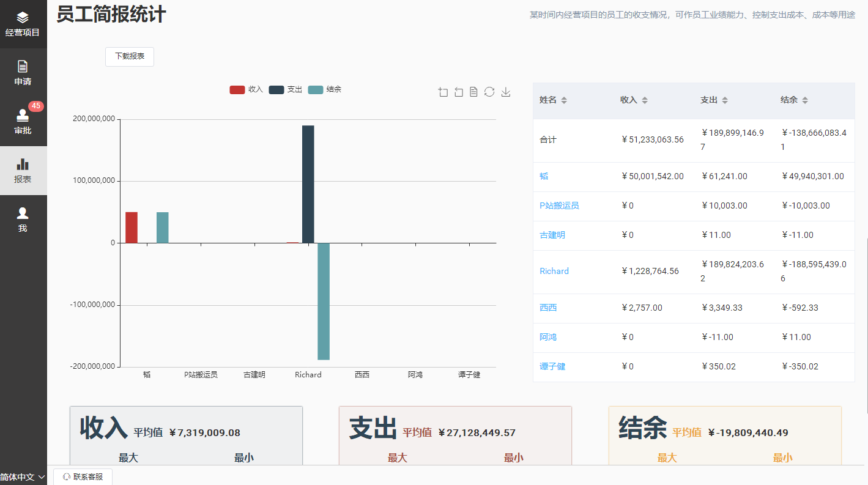This screenshot has height=485, width=868.
Task: Open the 经营项目 sidebar section
Action: 23,24
